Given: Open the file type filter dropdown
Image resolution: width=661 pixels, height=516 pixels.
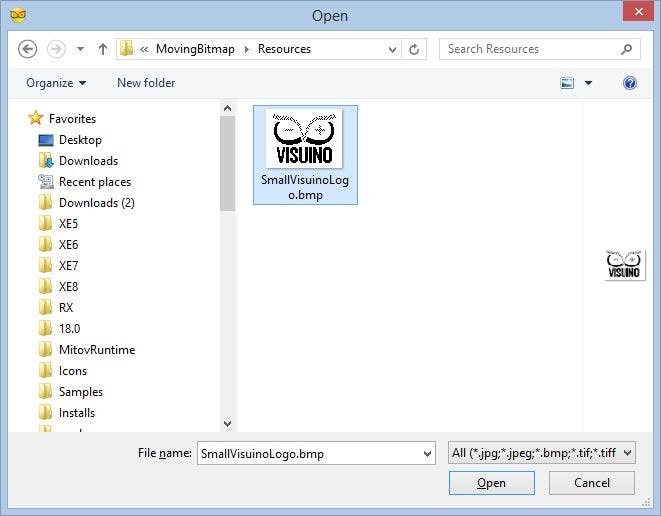Looking at the screenshot, I should (x=542, y=453).
